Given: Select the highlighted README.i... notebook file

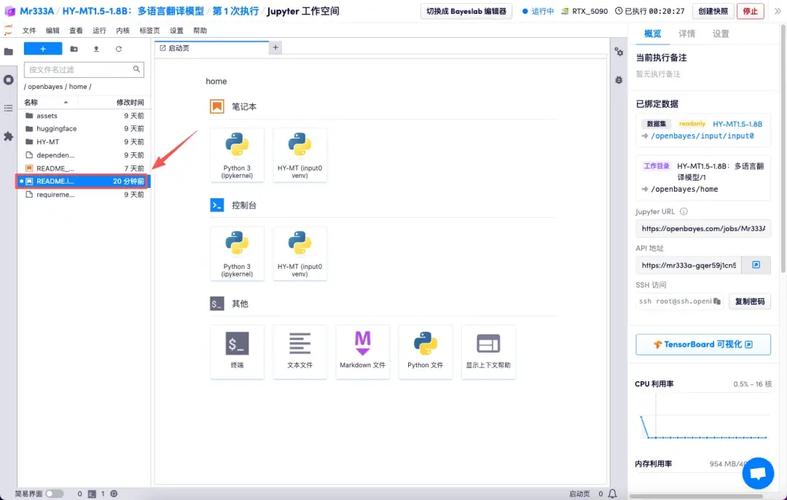Looking at the screenshot, I should tap(84, 181).
